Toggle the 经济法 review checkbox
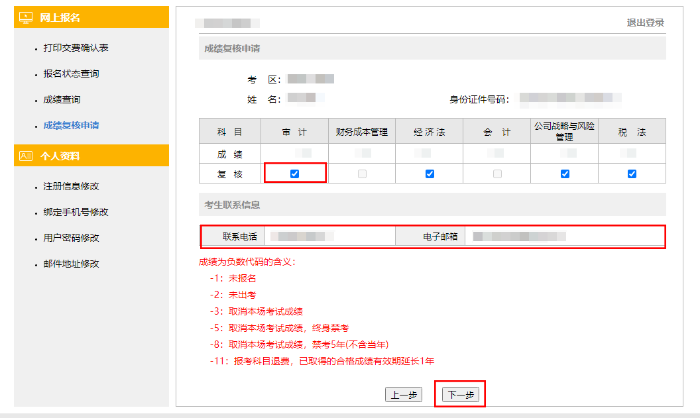The width and height of the screenshot is (700, 418). click(x=429, y=173)
